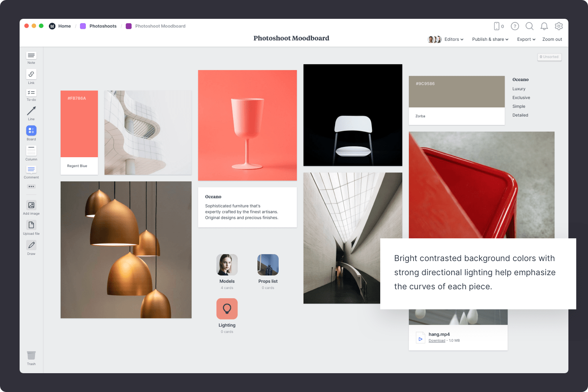Expand the Editors dropdown
Viewport: 588px width, 392px height.
click(454, 40)
